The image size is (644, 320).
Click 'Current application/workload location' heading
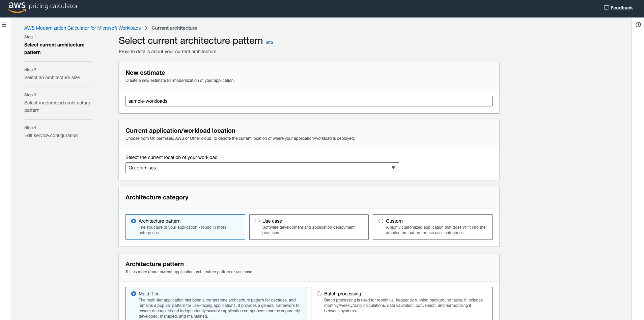click(180, 131)
